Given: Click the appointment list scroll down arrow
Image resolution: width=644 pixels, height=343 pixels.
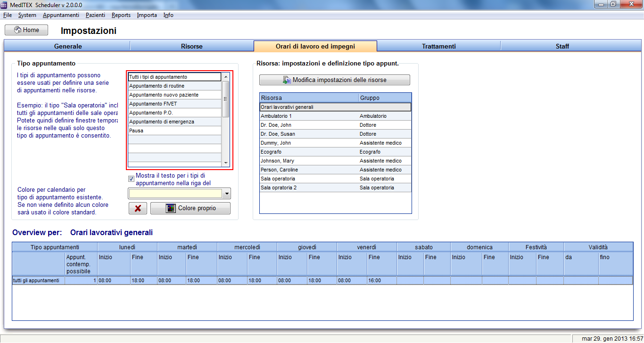Looking at the screenshot, I should [x=226, y=163].
